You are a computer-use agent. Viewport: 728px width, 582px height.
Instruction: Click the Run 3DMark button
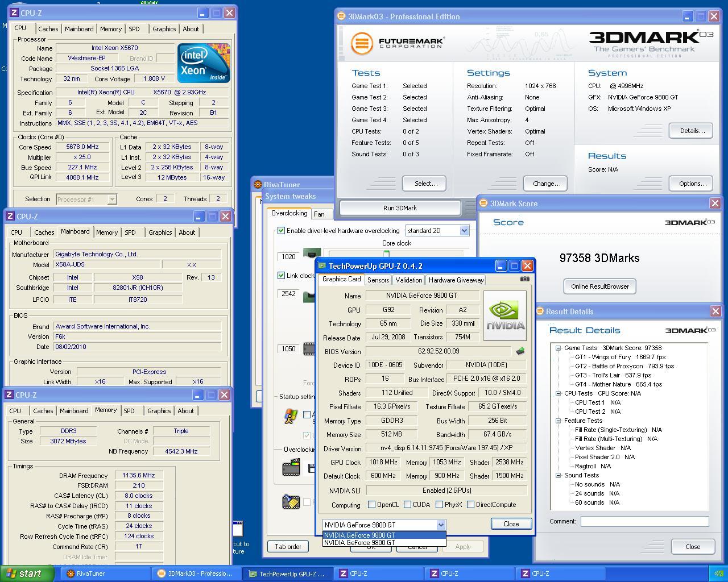click(x=400, y=208)
